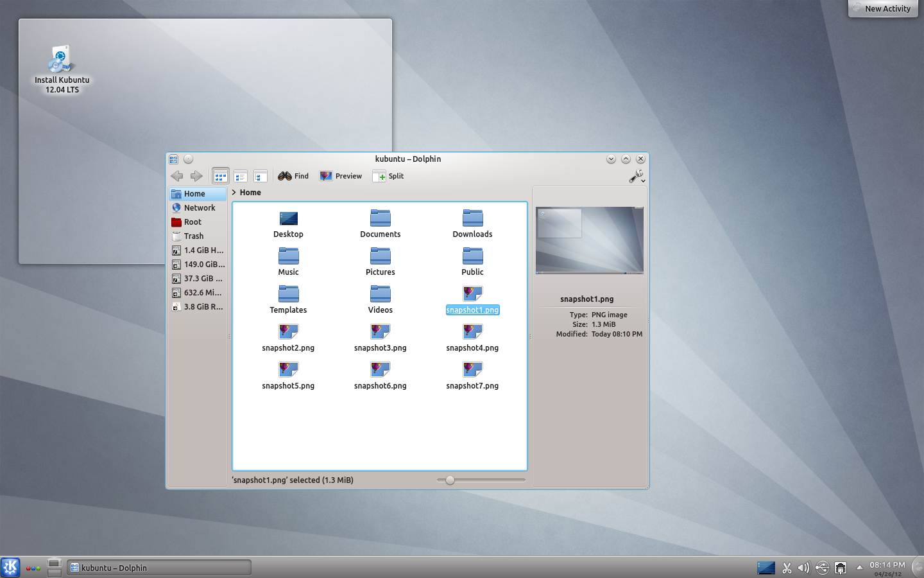
Task: Open the desktop preview icon in the system tray
Action: [766, 568]
